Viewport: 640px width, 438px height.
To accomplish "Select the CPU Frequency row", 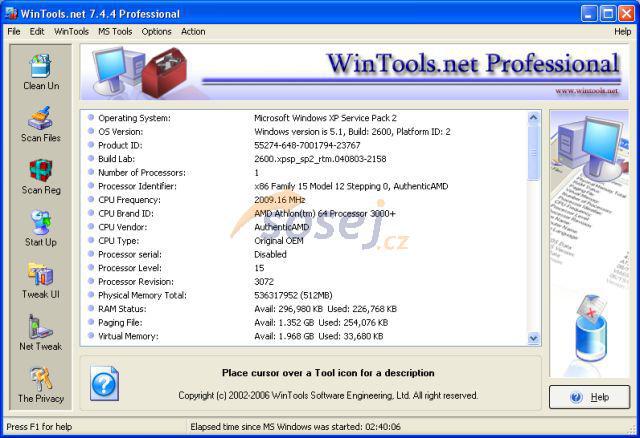I will click(x=306, y=200).
